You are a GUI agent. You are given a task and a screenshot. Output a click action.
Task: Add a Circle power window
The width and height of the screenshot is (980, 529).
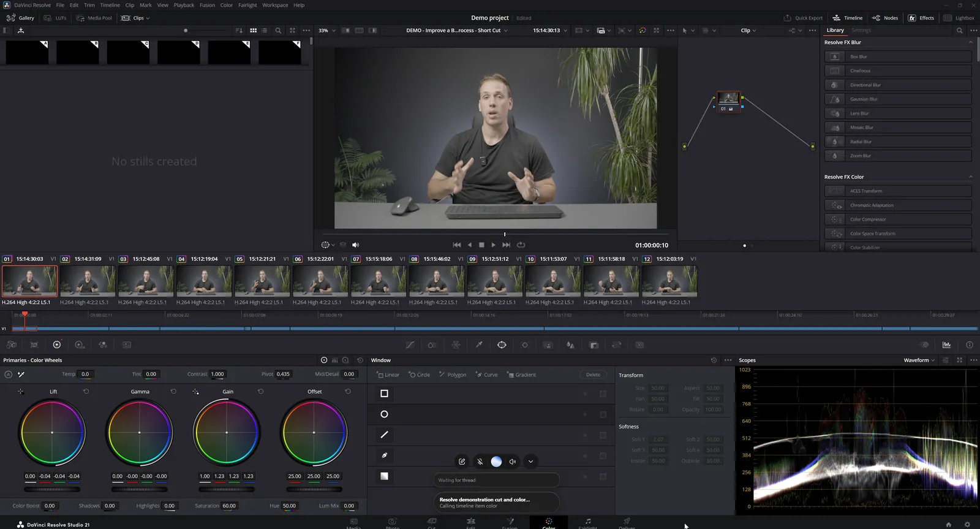[420, 375]
